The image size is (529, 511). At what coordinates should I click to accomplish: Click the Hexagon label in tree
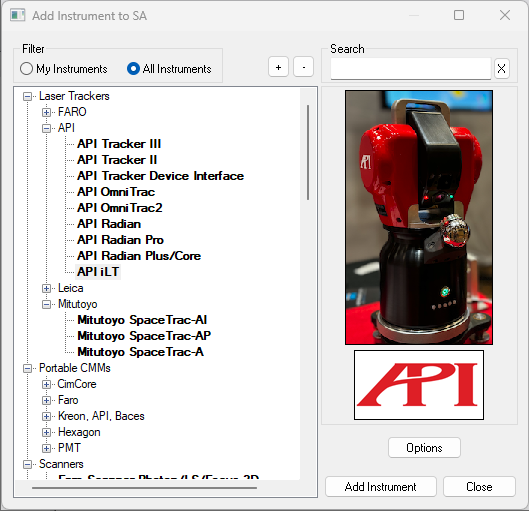tap(79, 432)
